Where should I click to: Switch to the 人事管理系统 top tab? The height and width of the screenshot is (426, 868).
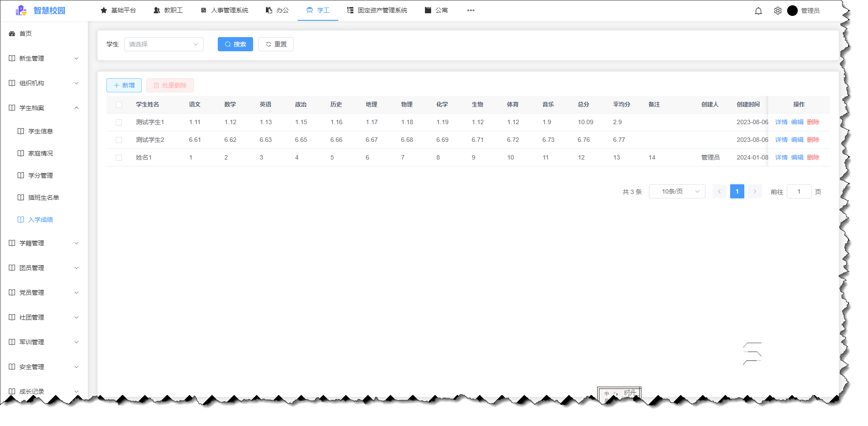[225, 11]
